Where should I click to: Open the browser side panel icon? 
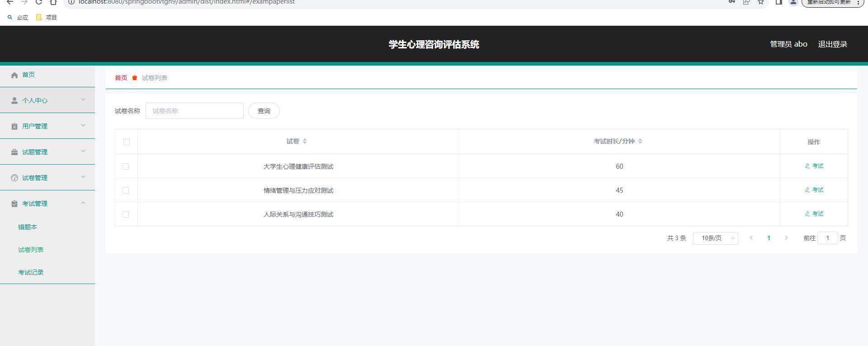coord(779,2)
